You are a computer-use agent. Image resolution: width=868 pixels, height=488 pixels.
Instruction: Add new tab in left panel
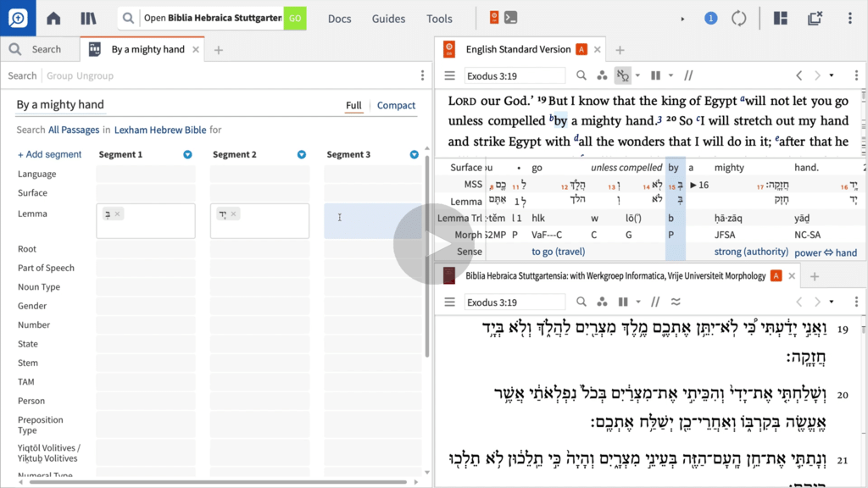pyautogui.click(x=219, y=50)
